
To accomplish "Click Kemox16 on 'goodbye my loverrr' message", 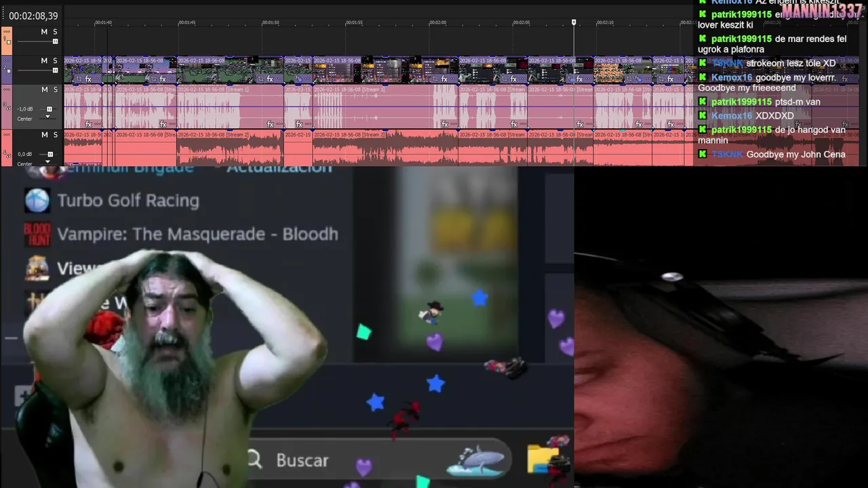I will (x=732, y=77).
